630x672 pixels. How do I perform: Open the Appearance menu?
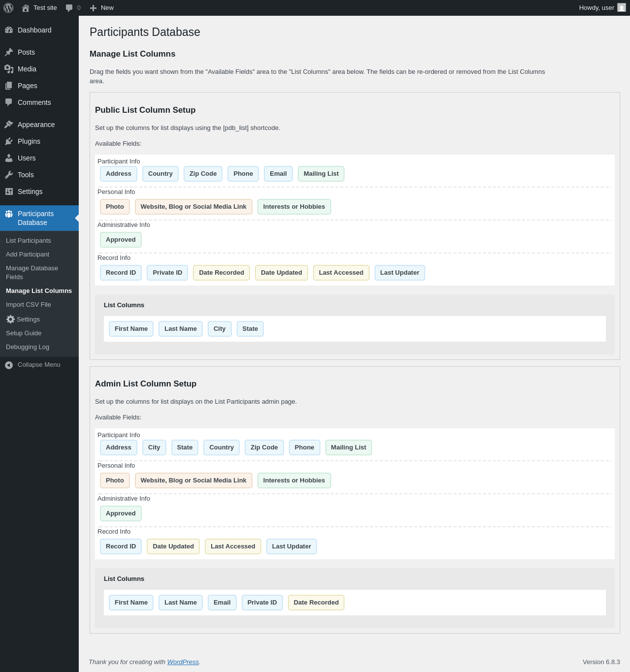(36, 125)
